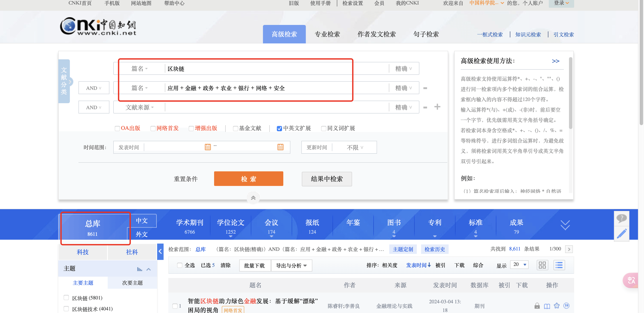This screenshot has height=313, width=644.
Task: Toggle 基金文献 checkbox
Action: click(235, 128)
